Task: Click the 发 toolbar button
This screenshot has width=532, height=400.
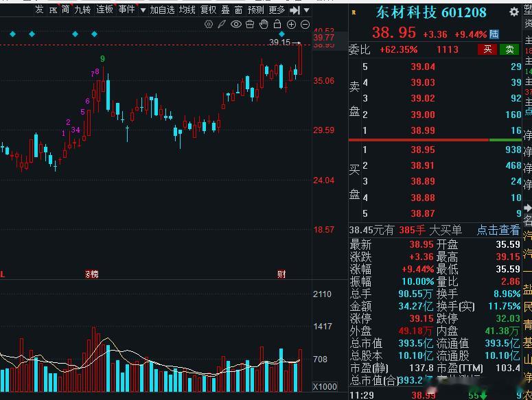Action: pyautogui.click(x=39, y=10)
